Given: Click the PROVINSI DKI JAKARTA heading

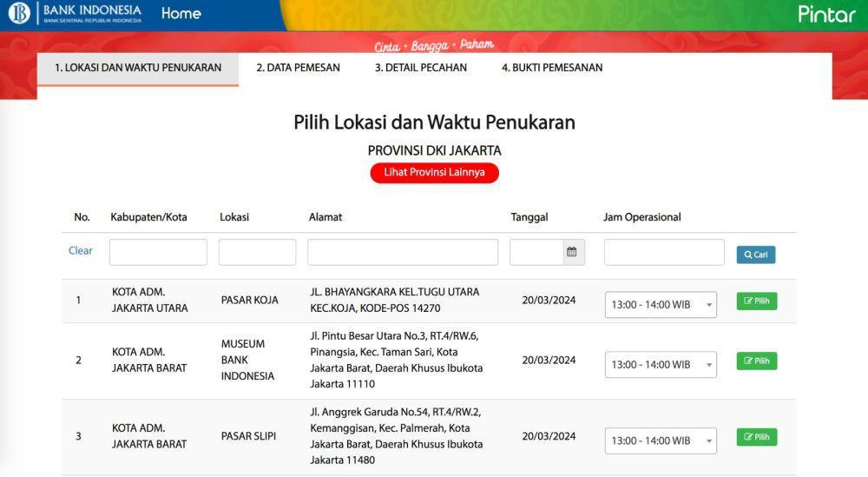Looking at the screenshot, I should click(435, 150).
